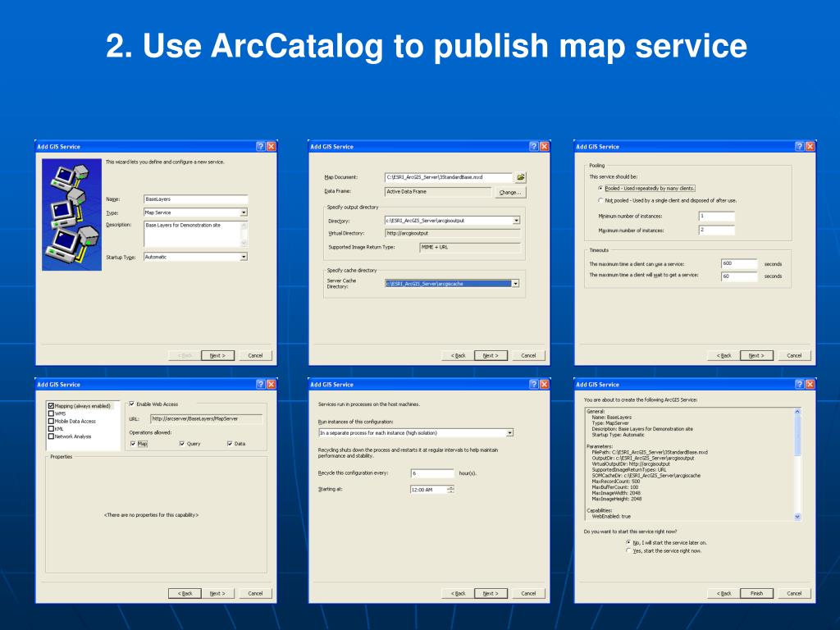Click Supported Image Return Type field MIME + URL

470,248
